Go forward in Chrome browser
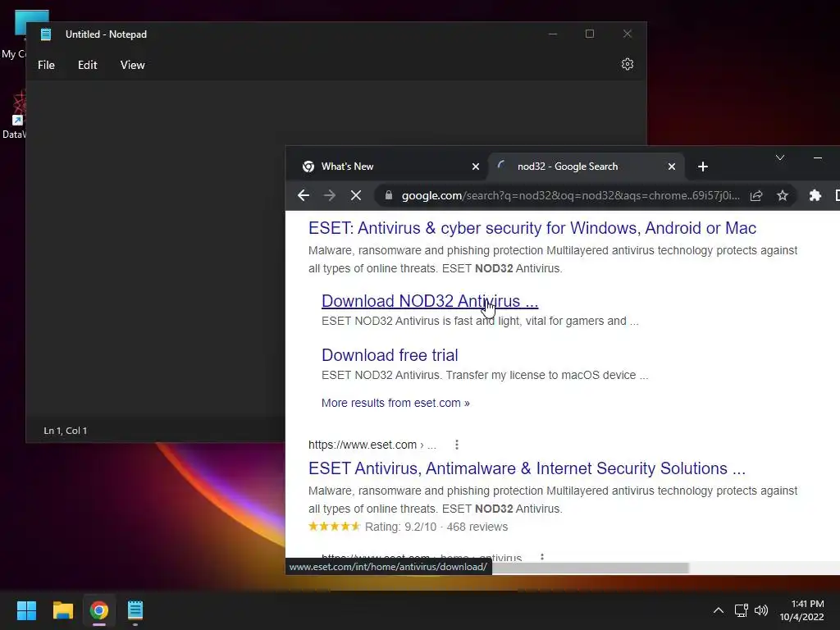This screenshot has height=630, width=840. pyautogui.click(x=330, y=195)
